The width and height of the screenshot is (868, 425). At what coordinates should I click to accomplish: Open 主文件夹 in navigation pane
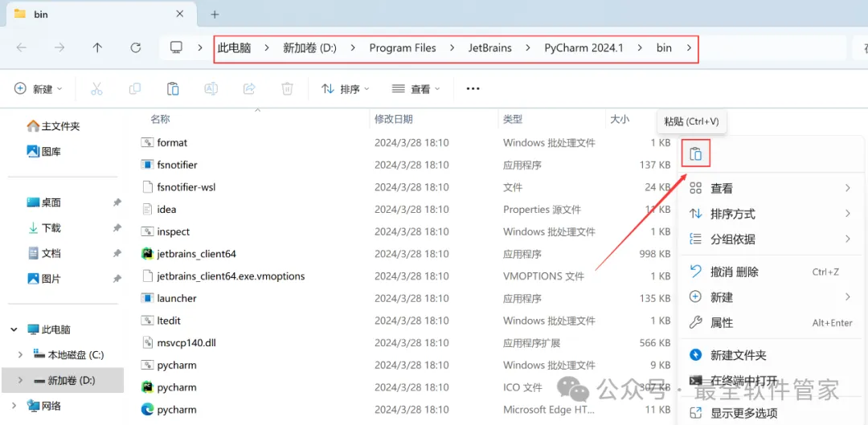pyautogui.click(x=54, y=126)
